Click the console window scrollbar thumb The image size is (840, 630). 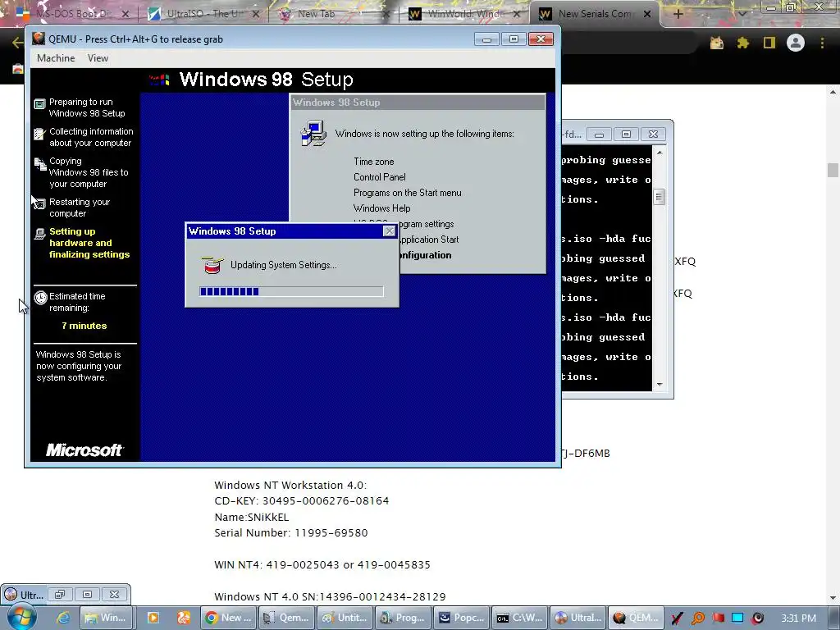[x=660, y=197]
